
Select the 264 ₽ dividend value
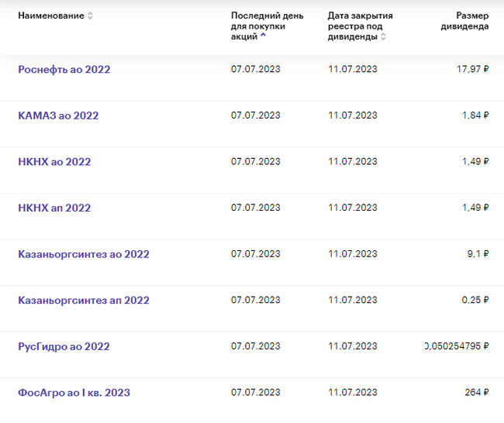pos(477,392)
